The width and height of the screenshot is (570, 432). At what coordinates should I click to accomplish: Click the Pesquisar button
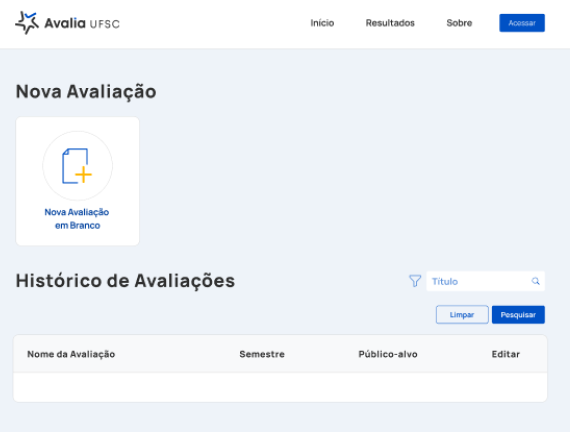pos(518,315)
